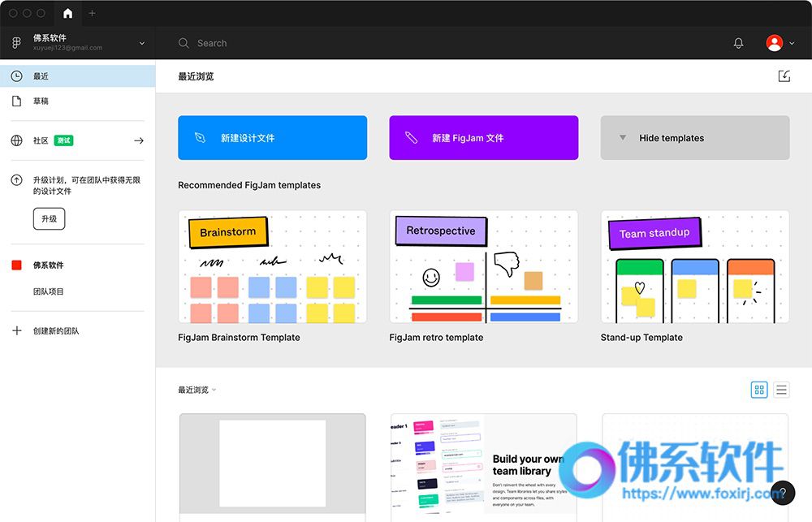Click the 升级 upgrade button
The image size is (812, 522).
[x=49, y=219]
